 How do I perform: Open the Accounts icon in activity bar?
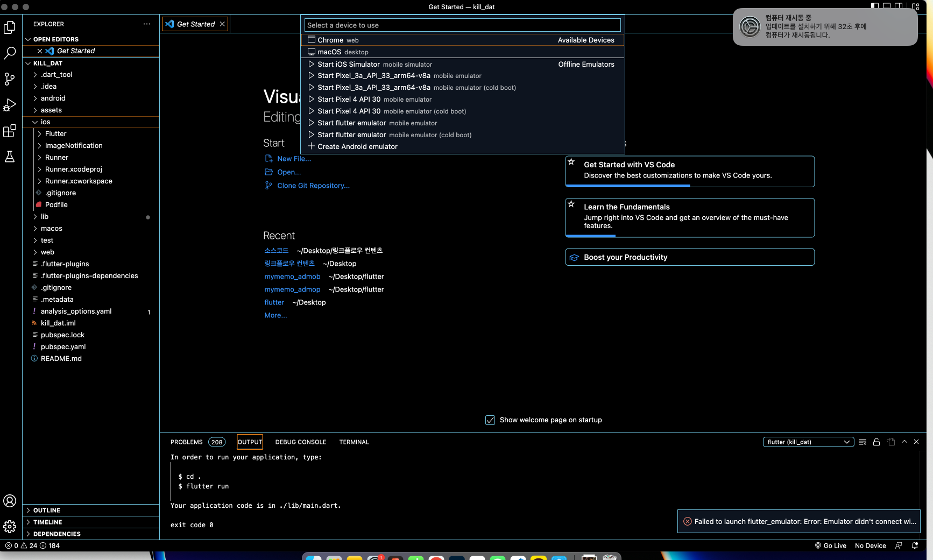pyautogui.click(x=10, y=501)
